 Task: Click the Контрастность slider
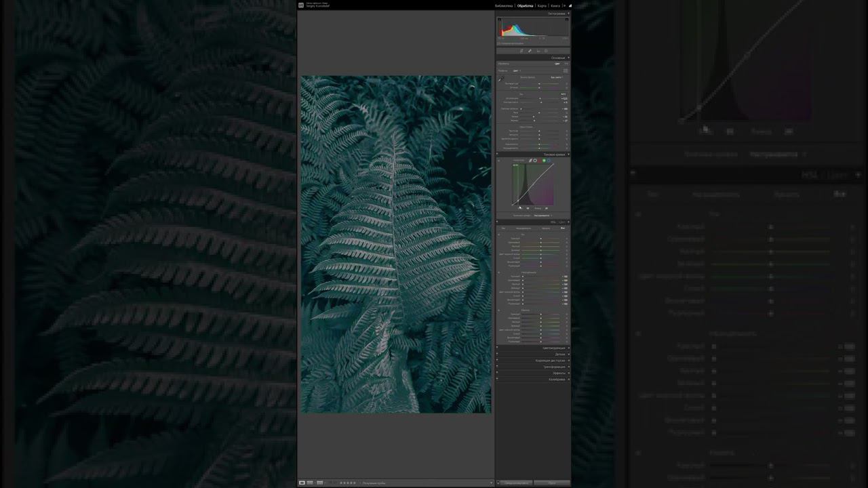[540, 102]
